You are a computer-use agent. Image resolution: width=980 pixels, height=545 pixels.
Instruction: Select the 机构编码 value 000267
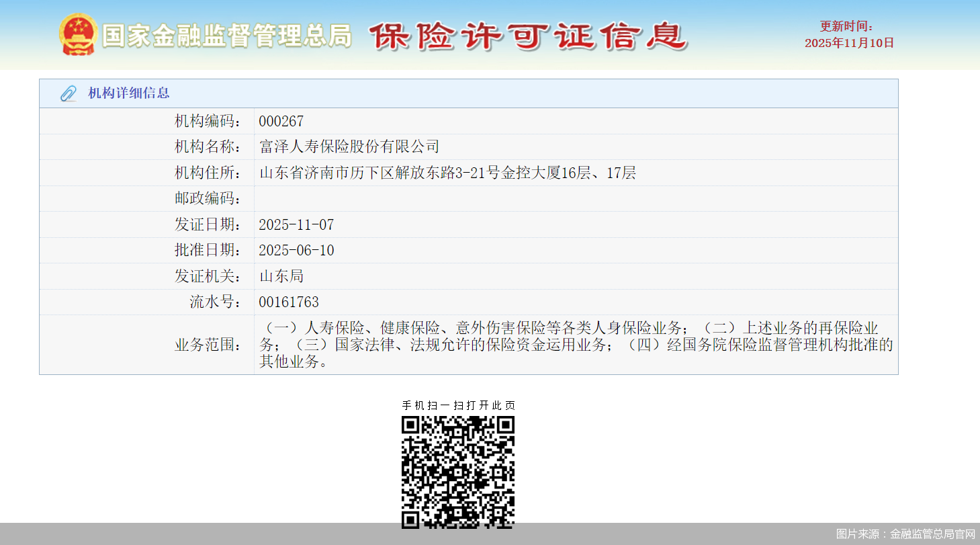tap(280, 121)
